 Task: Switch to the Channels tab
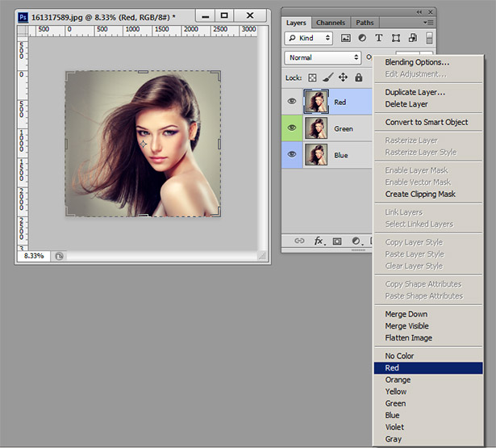point(331,23)
